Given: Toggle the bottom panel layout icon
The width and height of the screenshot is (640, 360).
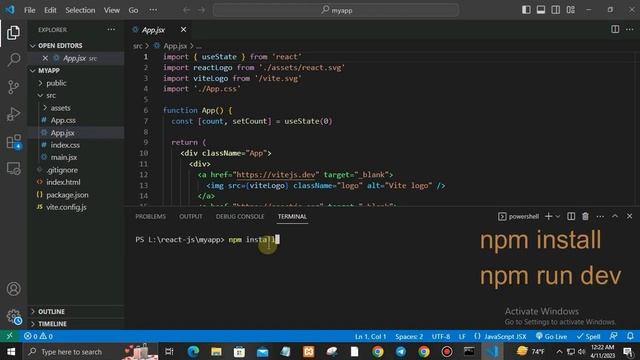Looking at the screenshot, I should [541, 10].
